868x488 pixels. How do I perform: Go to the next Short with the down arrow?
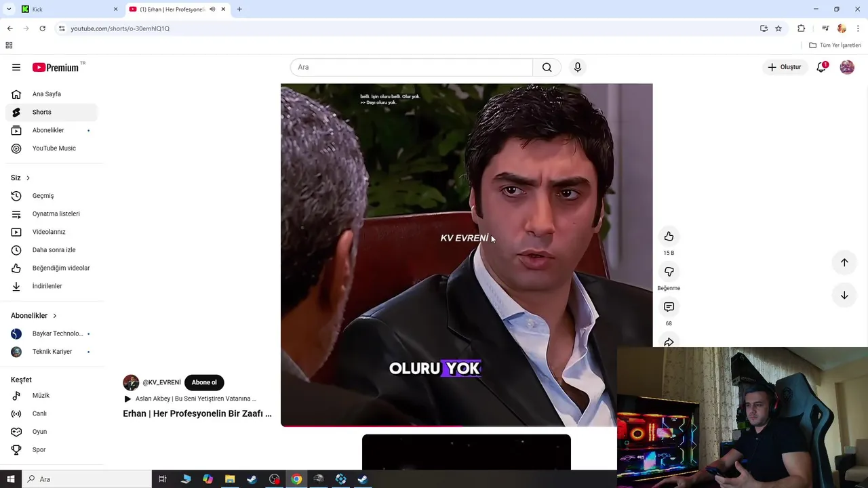(x=844, y=295)
